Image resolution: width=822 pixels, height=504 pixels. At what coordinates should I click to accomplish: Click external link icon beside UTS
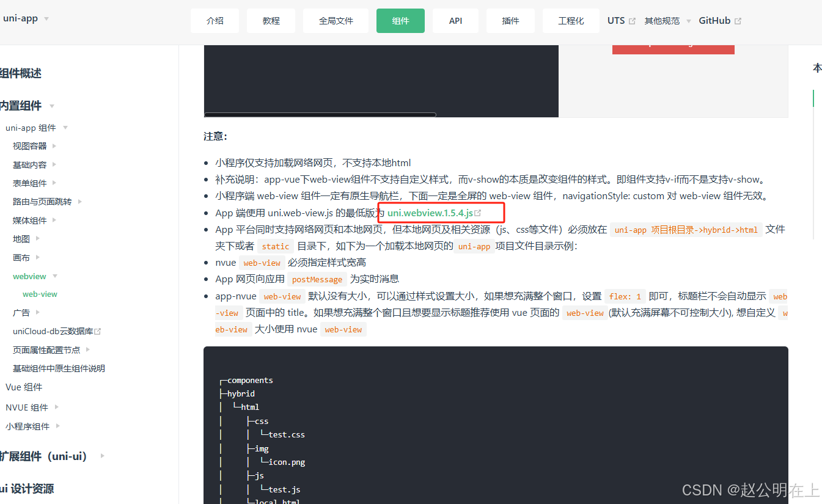coord(633,20)
